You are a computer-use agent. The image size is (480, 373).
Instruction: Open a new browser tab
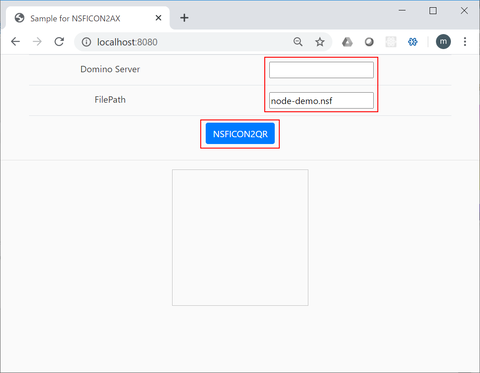click(184, 18)
